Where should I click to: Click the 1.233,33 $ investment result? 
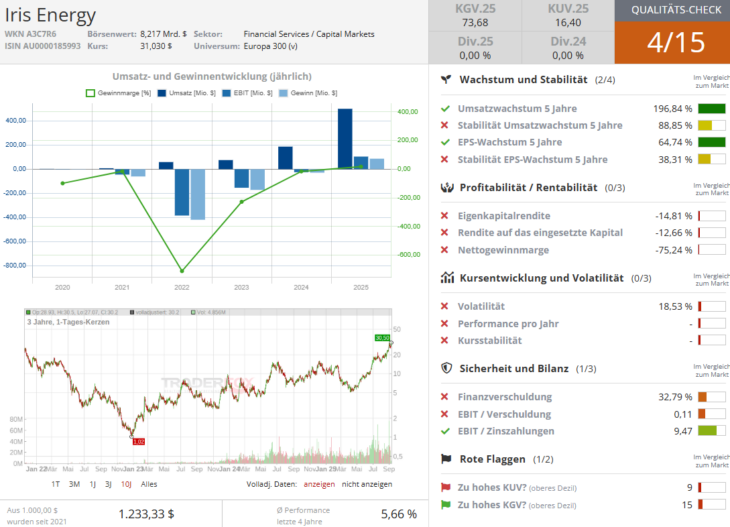146,514
